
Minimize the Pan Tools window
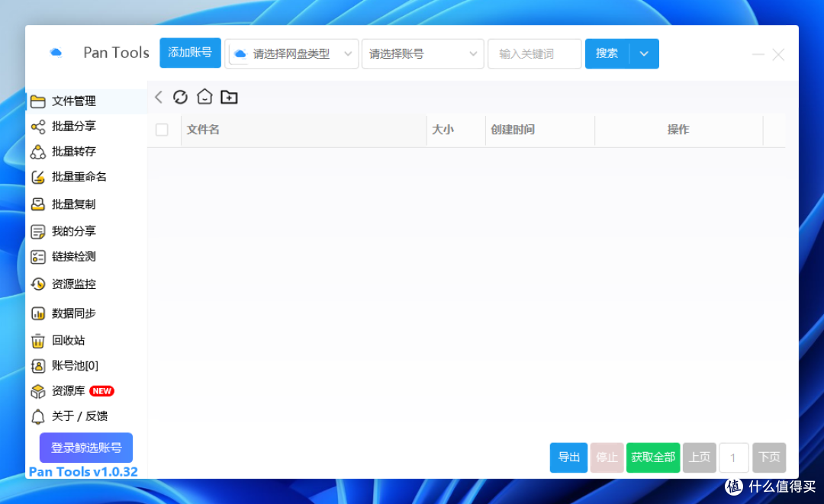tap(758, 54)
